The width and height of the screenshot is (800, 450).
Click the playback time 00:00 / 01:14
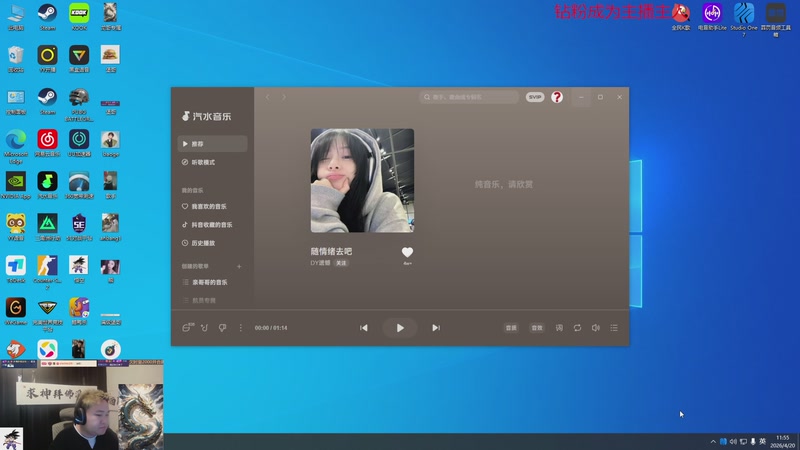[271, 328]
